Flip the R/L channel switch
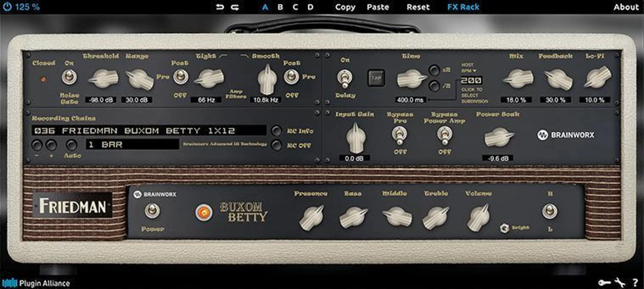Viewport: 644px width, 289px height. (x=550, y=211)
